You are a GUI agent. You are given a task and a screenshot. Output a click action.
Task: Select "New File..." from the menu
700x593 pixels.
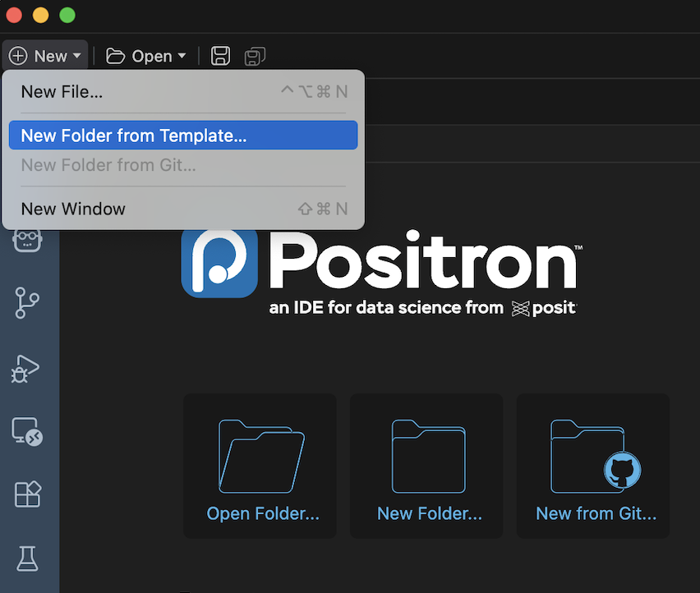(x=62, y=92)
